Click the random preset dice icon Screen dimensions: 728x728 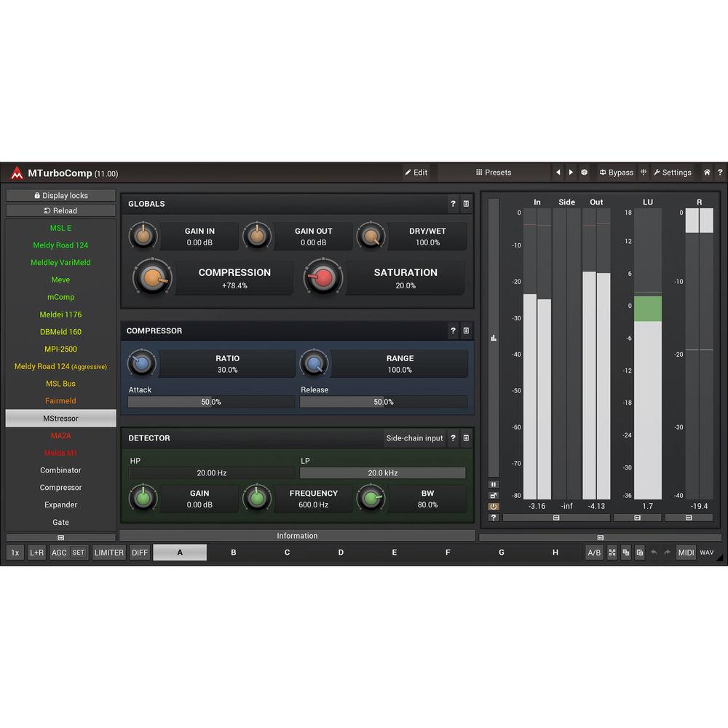click(x=584, y=173)
